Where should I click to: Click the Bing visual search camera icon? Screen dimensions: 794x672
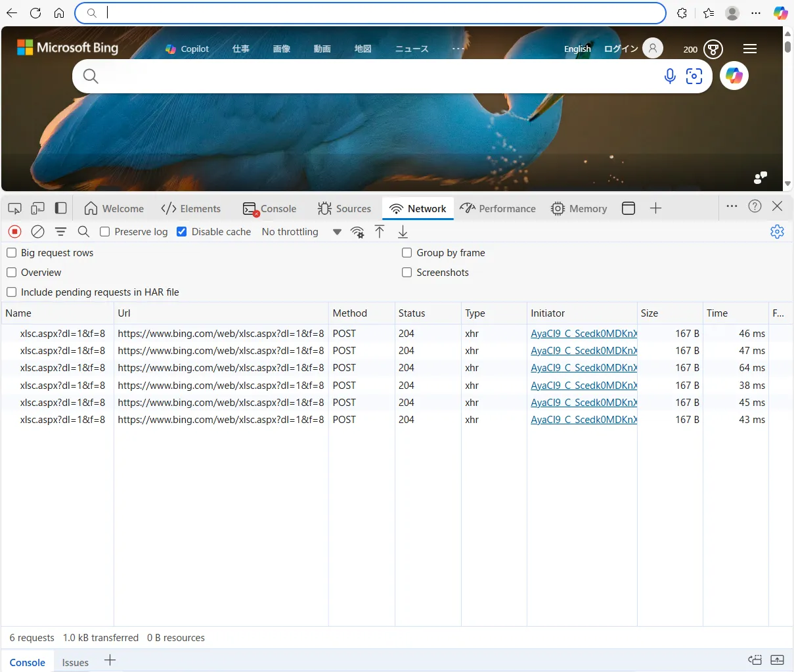(694, 76)
